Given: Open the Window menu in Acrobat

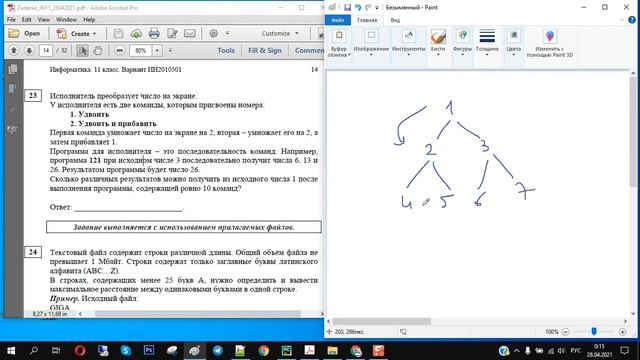Looking at the screenshot, I should (x=66, y=20).
